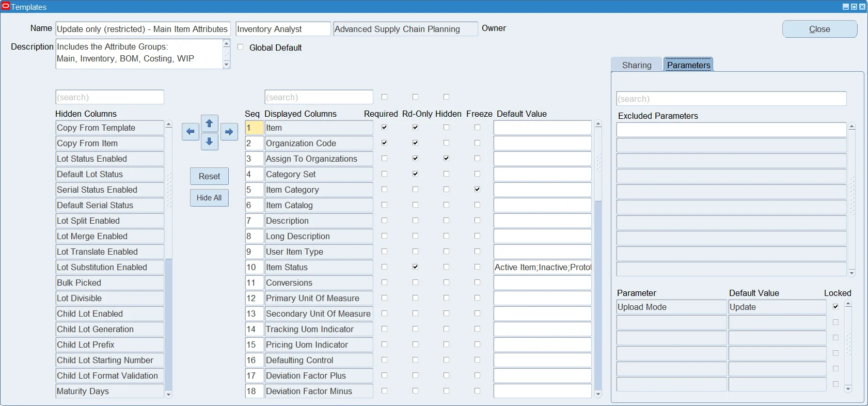Click Displayed Columns search field
This screenshot has width=868, height=406.
tap(319, 97)
